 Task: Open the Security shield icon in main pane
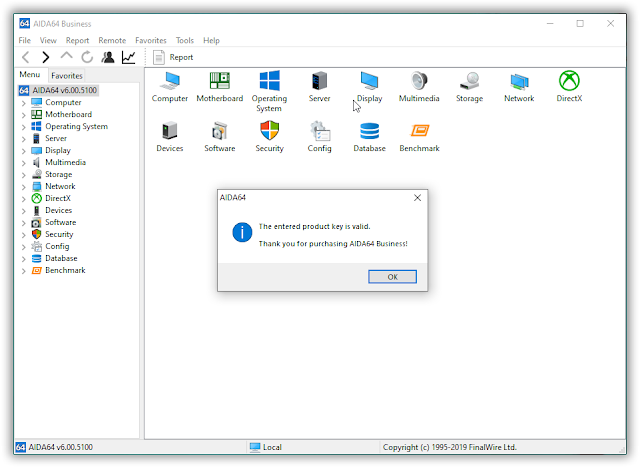pyautogui.click(x=269, y=131)
